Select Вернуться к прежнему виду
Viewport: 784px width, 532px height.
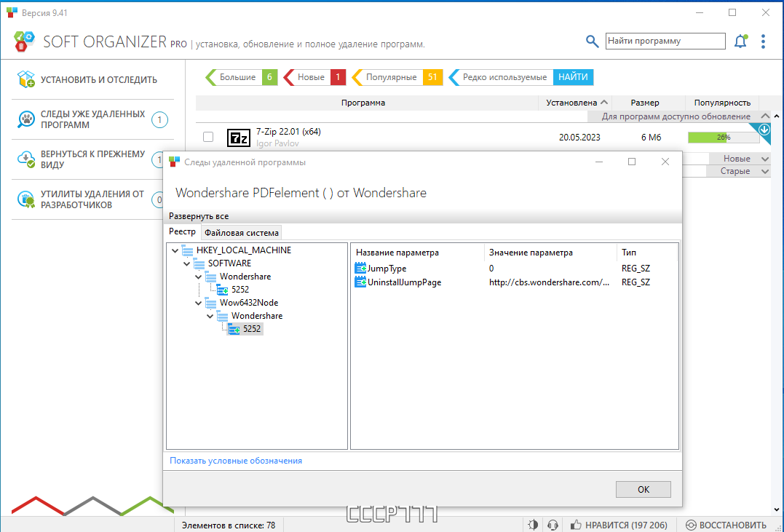tap(93, 159)
